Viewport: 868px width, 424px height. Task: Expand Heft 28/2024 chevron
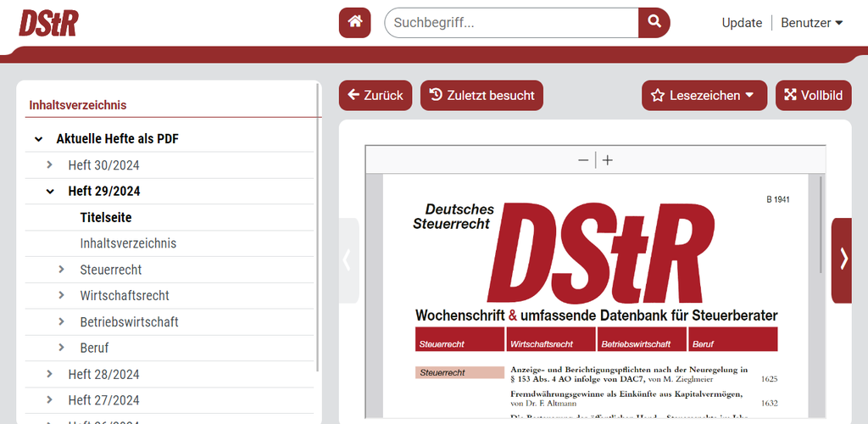(x=50, y=374)
